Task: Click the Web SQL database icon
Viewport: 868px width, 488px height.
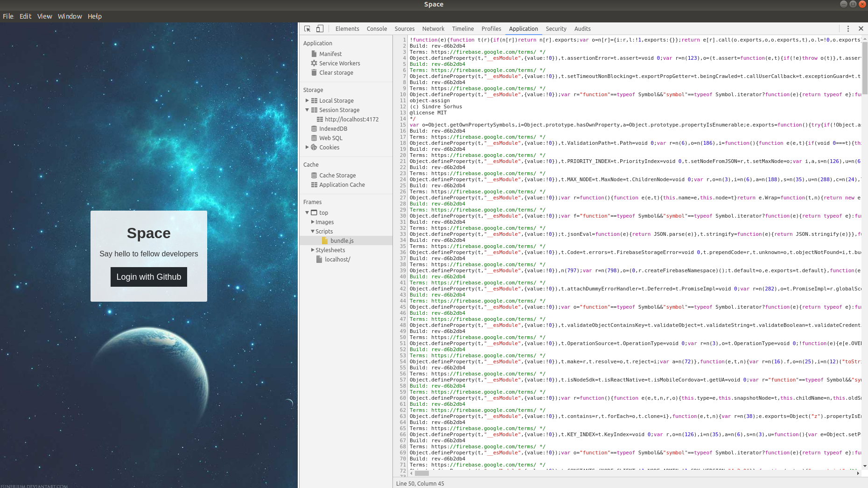Action: (x=314, y=138)
